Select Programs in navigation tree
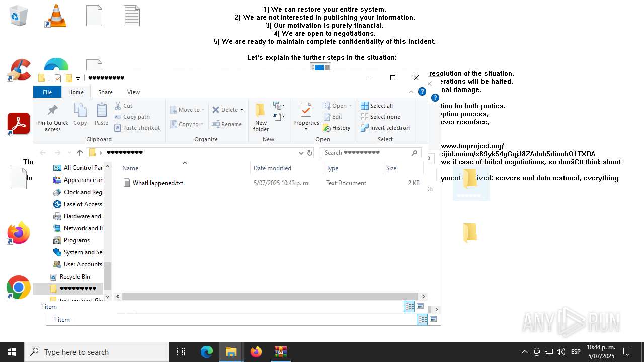The height and width of the screenshot is (362, 644). [71, 240]
